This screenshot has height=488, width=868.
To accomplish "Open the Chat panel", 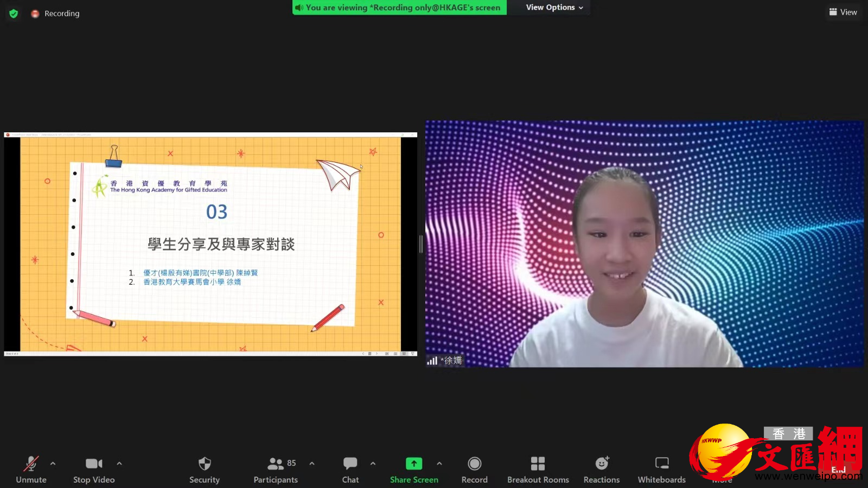I will click(350, 470).
